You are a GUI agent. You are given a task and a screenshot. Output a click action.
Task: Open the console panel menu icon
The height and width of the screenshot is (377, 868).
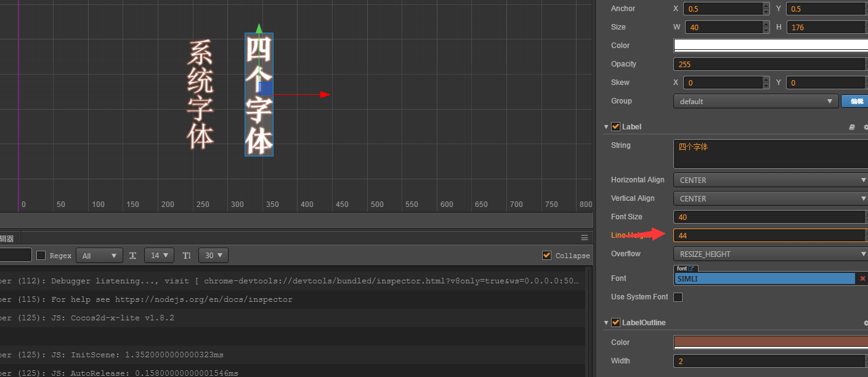[x=585, y=238]
